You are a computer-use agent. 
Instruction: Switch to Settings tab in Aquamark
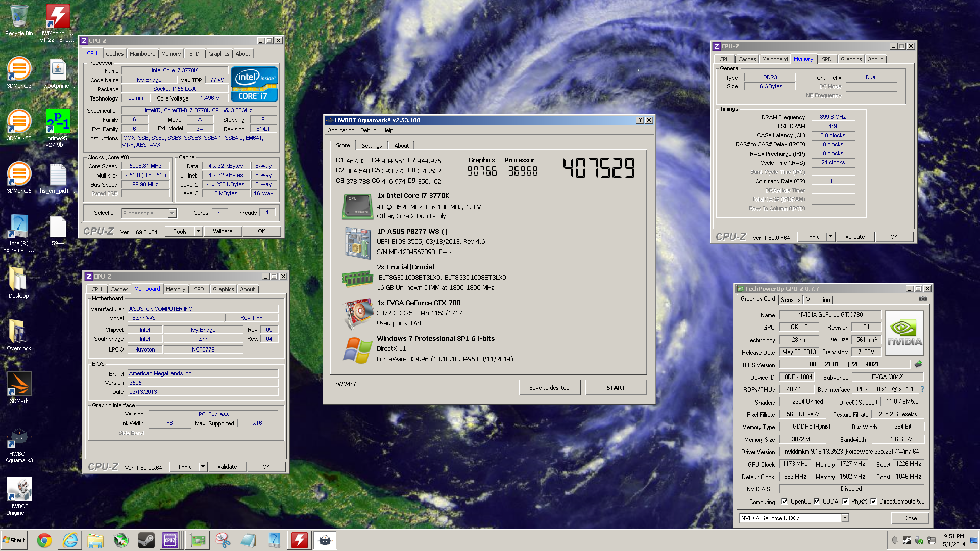[372, 146]
